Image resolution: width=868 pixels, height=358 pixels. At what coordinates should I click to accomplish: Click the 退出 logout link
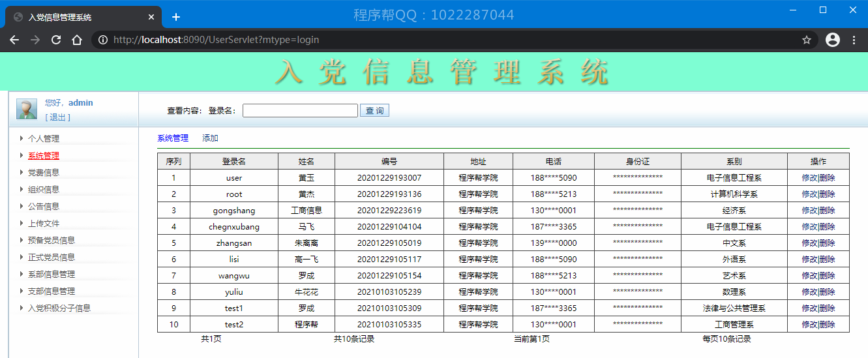point(57,117)
